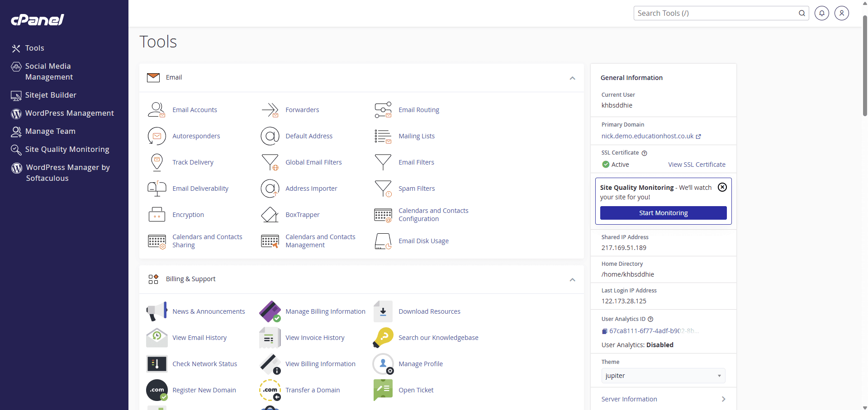
Task: Open the Global Email Filters funnel icon
Action: 270,162
